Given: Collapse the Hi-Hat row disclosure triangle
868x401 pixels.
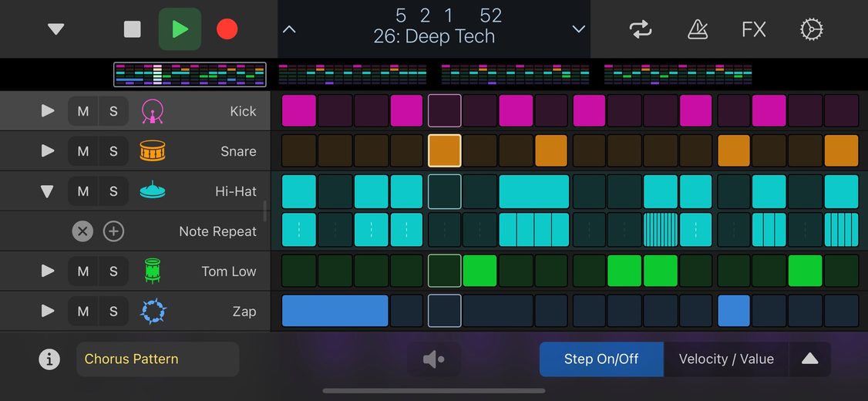Looking at the screenshot, I should (48, 192).
